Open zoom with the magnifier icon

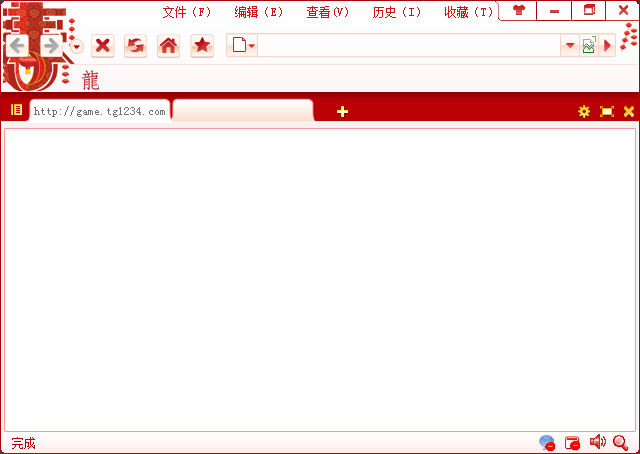(621, 443)
